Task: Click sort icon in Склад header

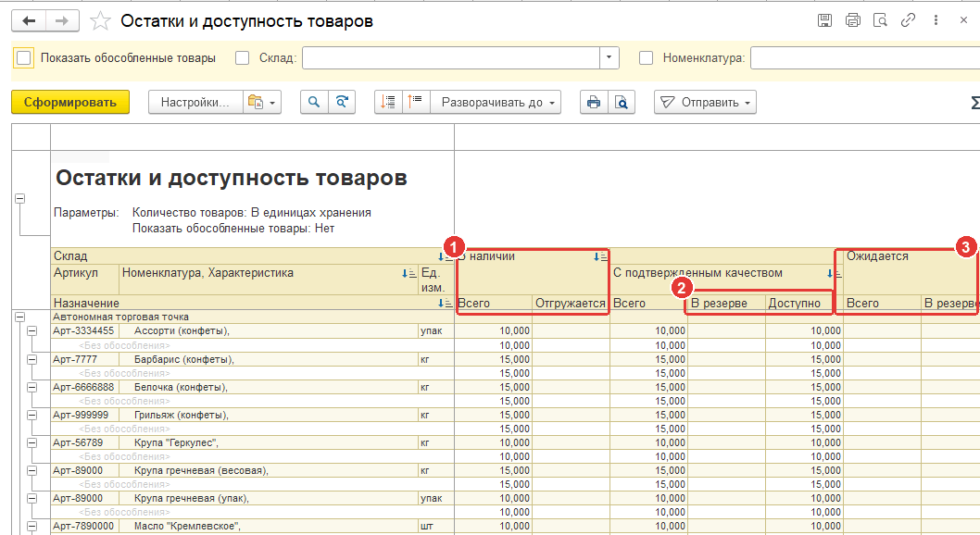Action: 445,256
